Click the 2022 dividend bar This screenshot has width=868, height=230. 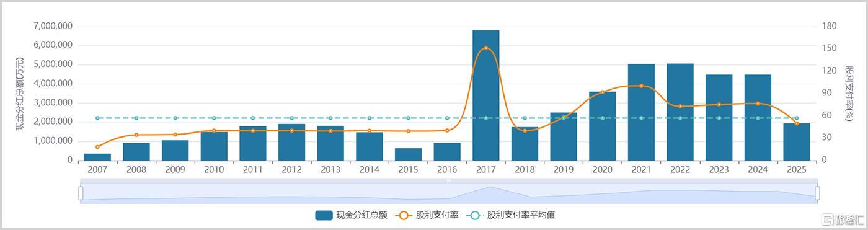coord(680,112)
